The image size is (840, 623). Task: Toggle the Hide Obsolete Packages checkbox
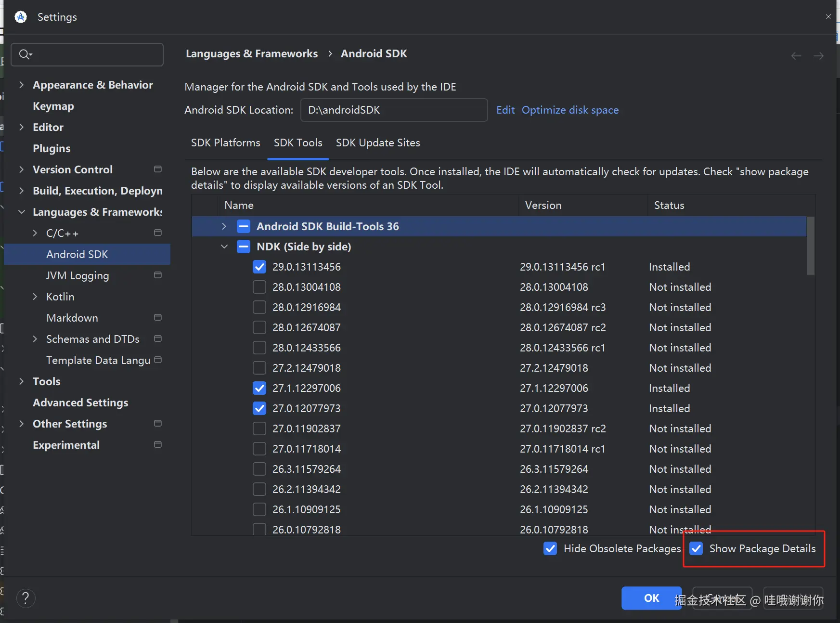[x=550, y=548]
